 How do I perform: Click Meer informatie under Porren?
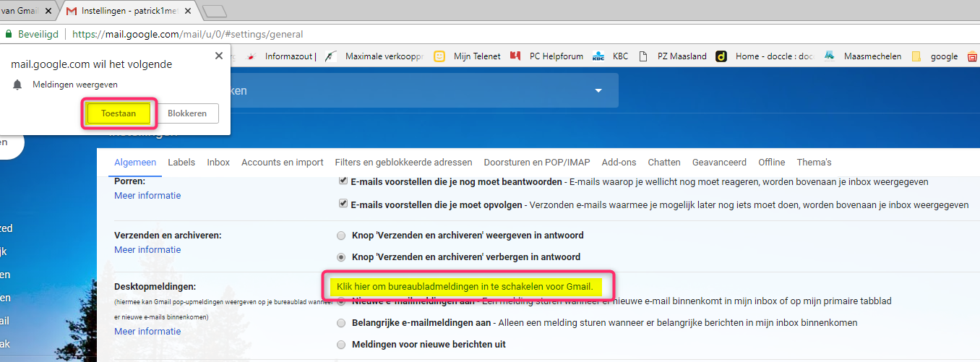pos(147,195)
